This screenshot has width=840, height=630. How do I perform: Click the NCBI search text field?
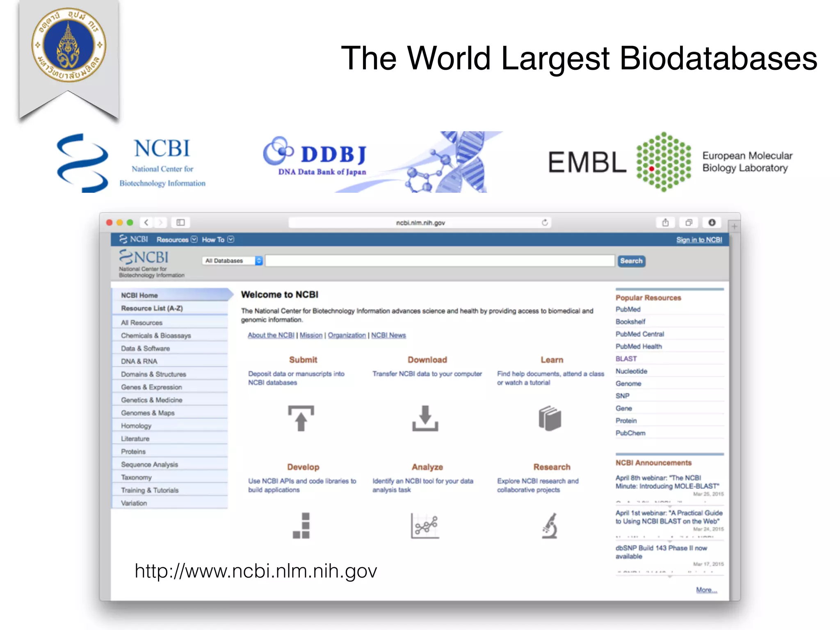(440, 260)
